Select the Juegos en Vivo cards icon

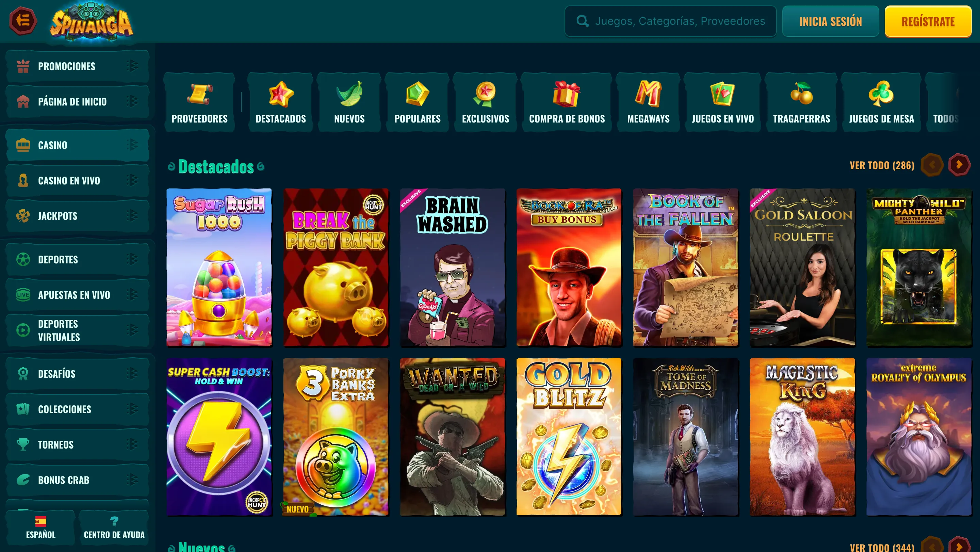tap(722, 94)
